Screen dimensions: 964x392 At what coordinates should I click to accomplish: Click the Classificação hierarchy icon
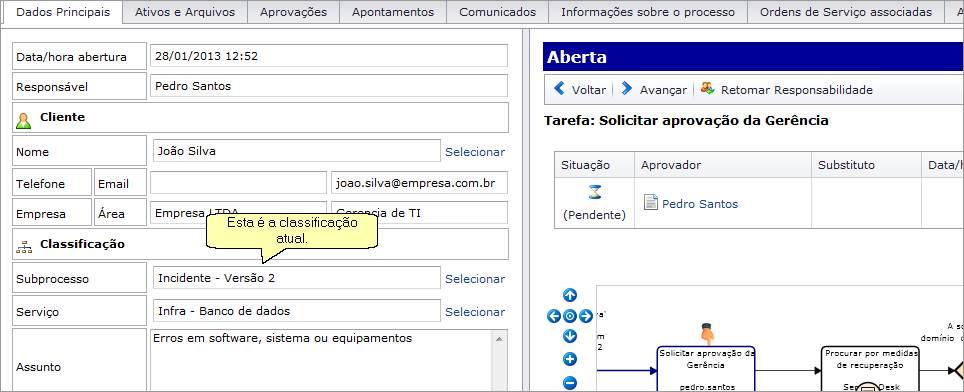coord(24,247)
